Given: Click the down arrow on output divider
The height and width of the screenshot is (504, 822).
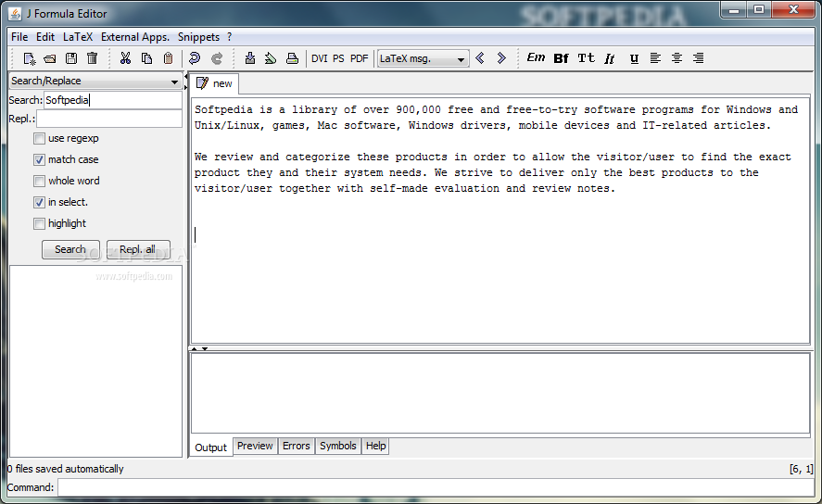Looking at the screenshot, I should [205, 349].
